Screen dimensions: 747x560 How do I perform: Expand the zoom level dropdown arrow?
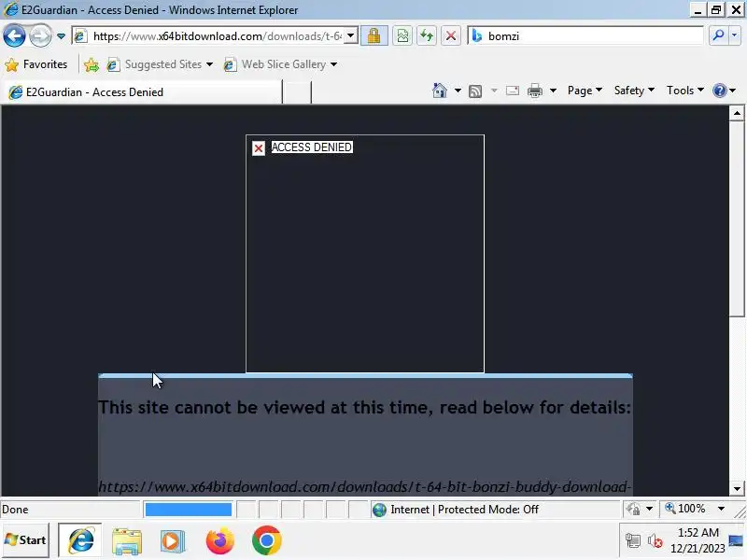(721, 509)
